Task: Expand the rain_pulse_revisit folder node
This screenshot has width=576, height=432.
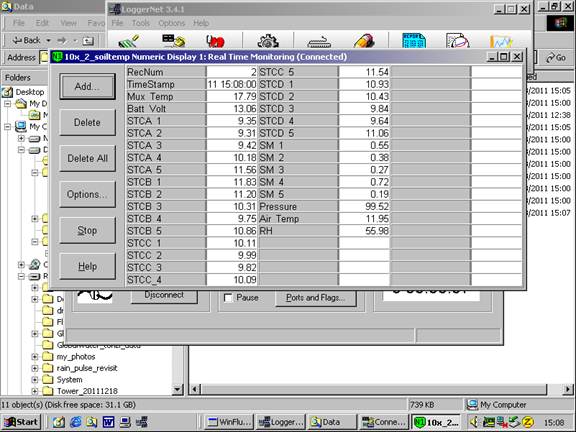Action: [35, 368]
